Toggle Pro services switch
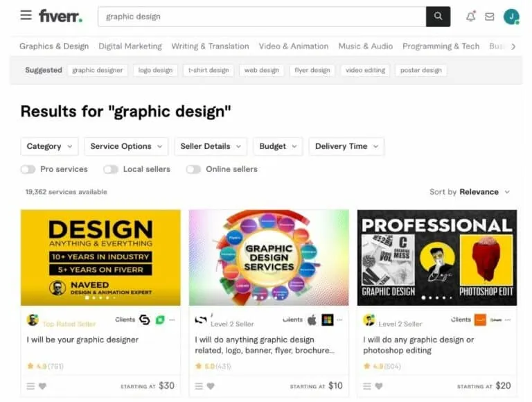The width and height of the screenshot is (532, 402). 28,169
